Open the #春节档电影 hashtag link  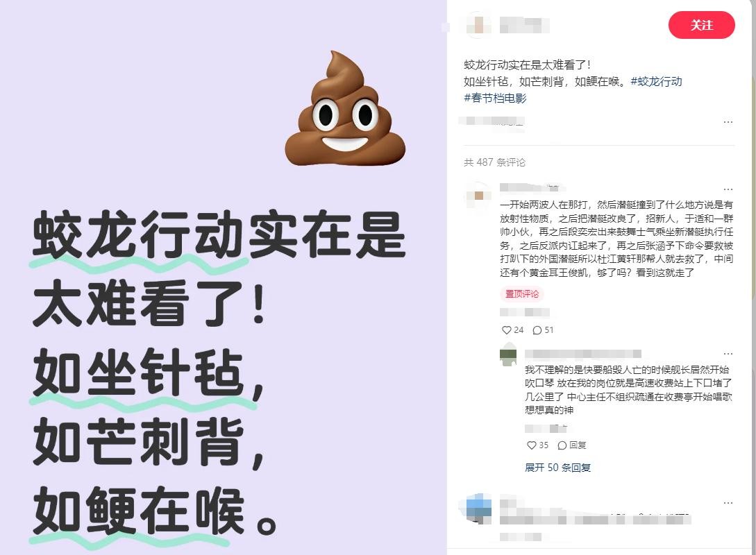pos(495,99)
